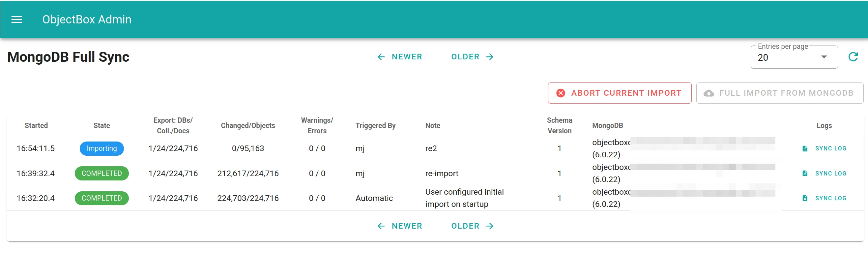
Task: Click the mj cell in the re2 row
Action: [360, 148]
